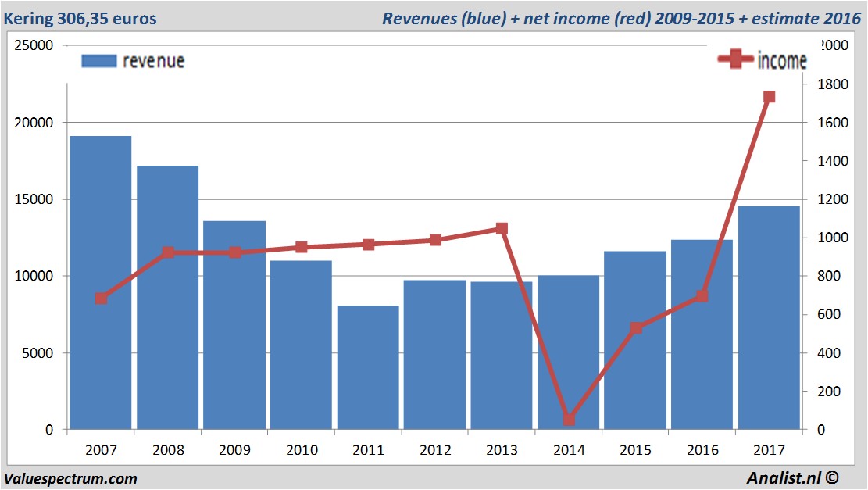Screen dimensions: 868x490
Task: Select the 2013 income data marker
Action: point(502,229)
